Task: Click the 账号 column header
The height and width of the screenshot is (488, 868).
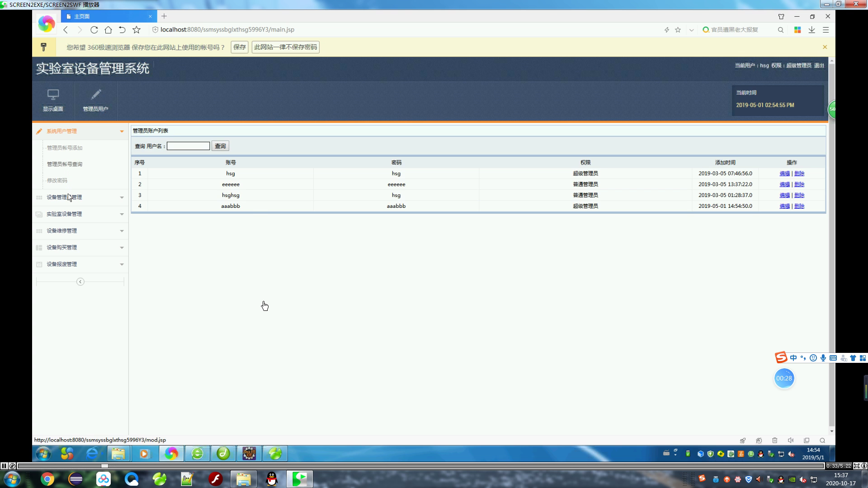Action: 231,163
